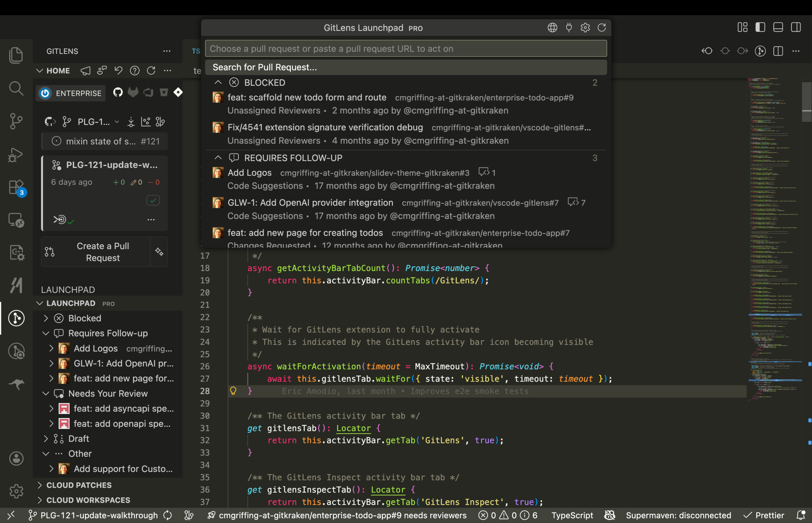Screen dimensions: 812x523
Task: Select the GitHub icon next to ENTERPRISE
Action: pos(118,92)
